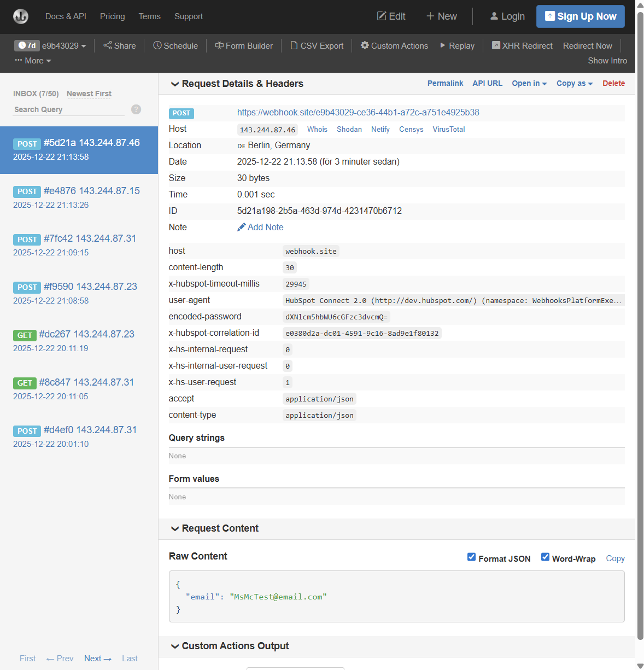Click the CSV Export icon
The width and height of the screenshot is (644, 670).
point(295,46)
